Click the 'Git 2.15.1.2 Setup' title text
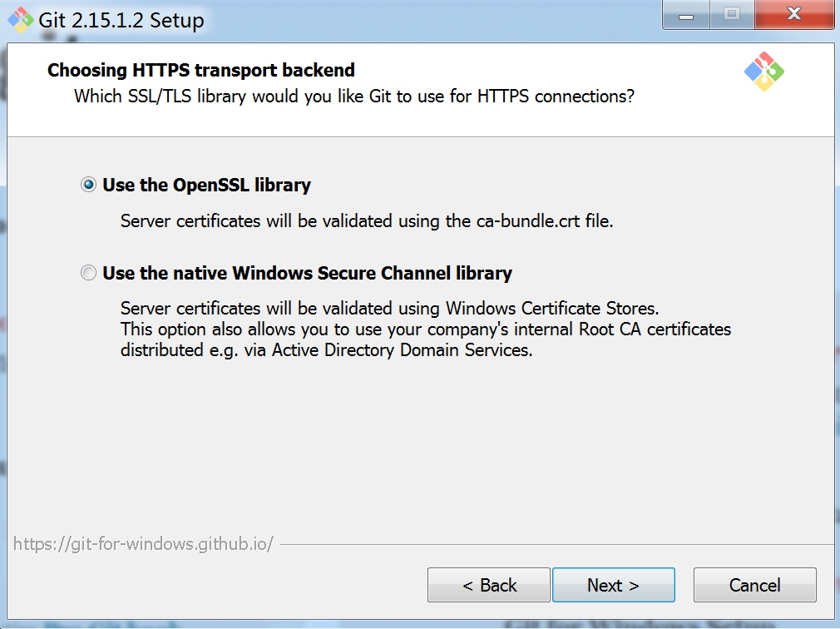Image resolution: width=840 pixels, height=629 pixels. (121, 20)
